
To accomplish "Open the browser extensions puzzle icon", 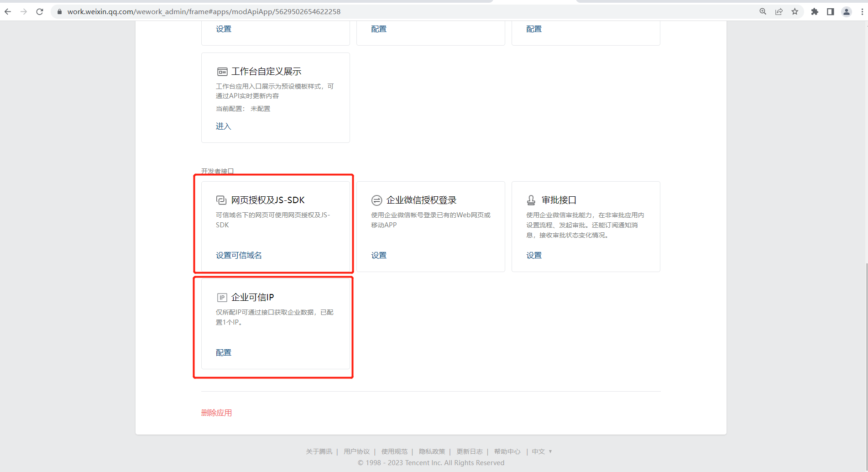I will pos(815,12).
